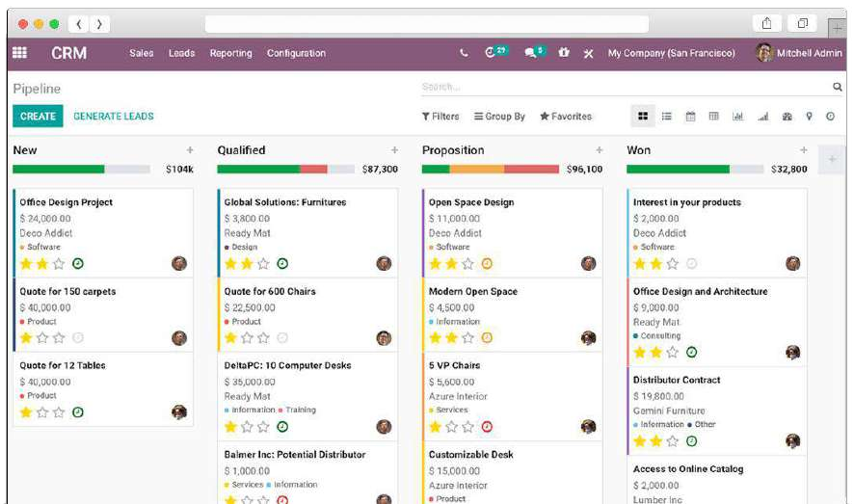Go back with browser back arrow

tap(79, 24)
